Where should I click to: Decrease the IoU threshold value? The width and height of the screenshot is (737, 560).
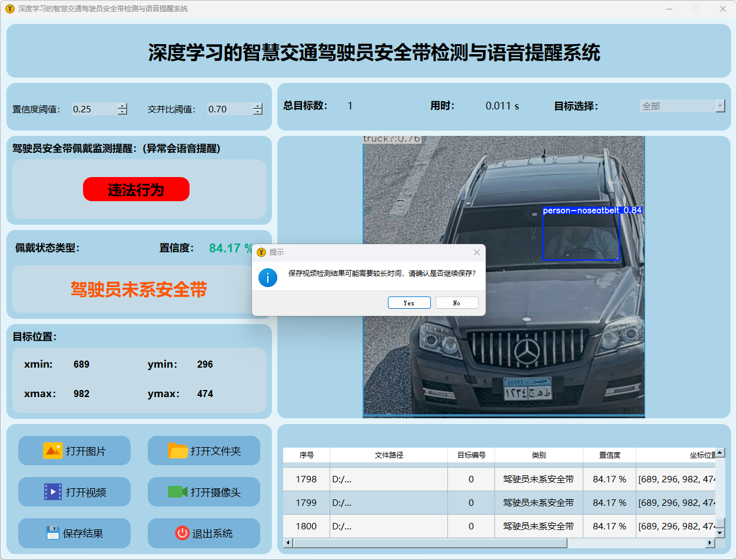click(258, 112)
